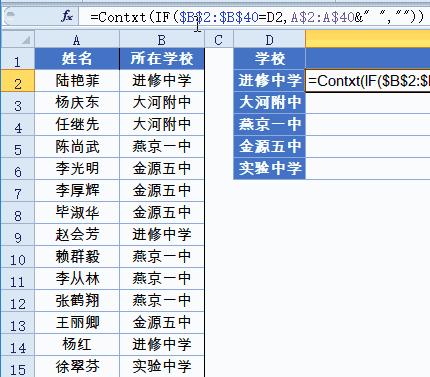Select row 9 header
Screen dimensions: 430x377
point(17,235)
